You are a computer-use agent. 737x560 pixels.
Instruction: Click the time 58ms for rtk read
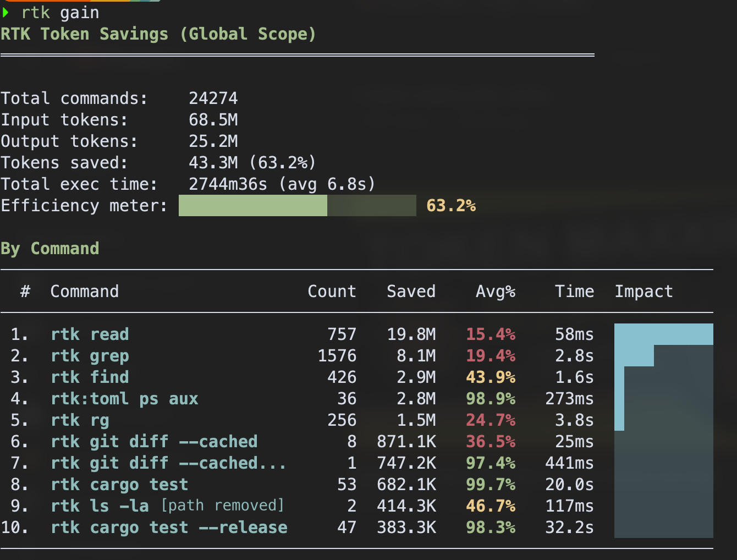[575, 334]
